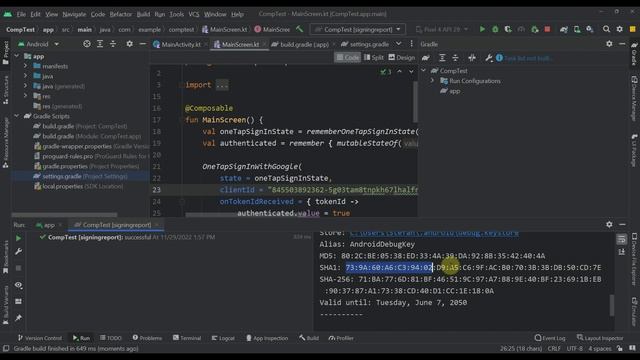This screenshot has height=360, width=640.
Task: Open the Build menu
Action: tap(143, 14)
